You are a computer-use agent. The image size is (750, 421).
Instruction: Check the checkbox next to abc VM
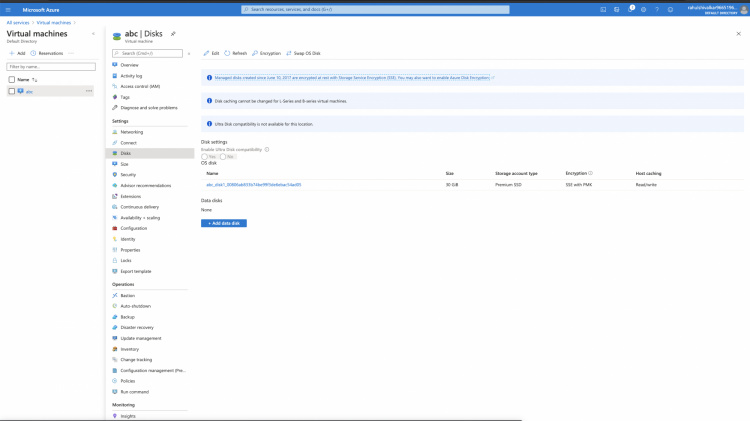[12, 91]
